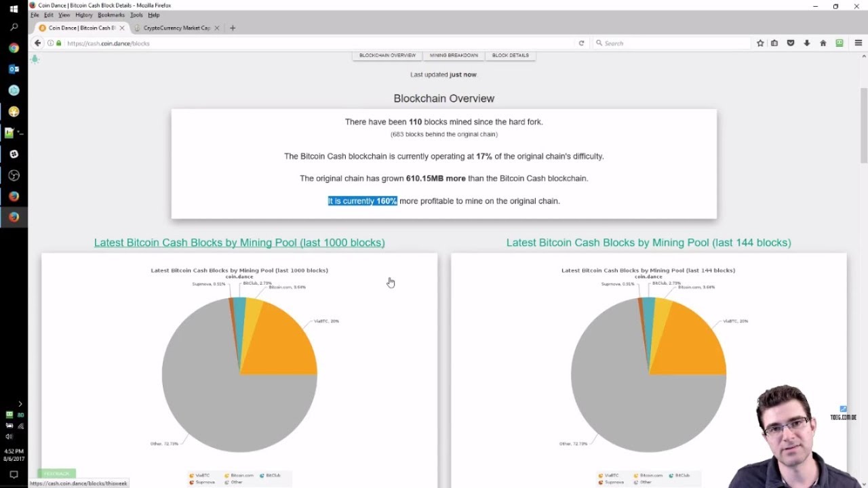Show hidden system tray icons
The image size is (868, 488).
tap(20, 404)
